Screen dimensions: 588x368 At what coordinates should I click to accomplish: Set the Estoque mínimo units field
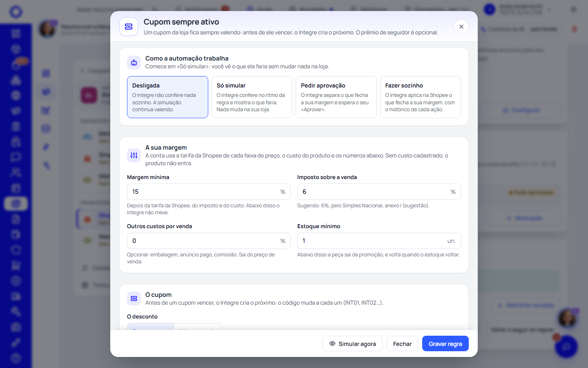379,241
